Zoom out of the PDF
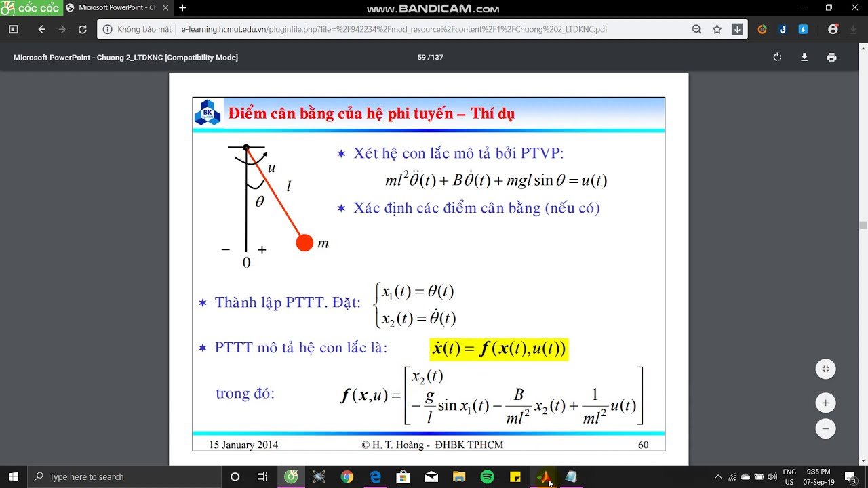The width and height of the screenshot is (868, 488). (x=825, y=429)
